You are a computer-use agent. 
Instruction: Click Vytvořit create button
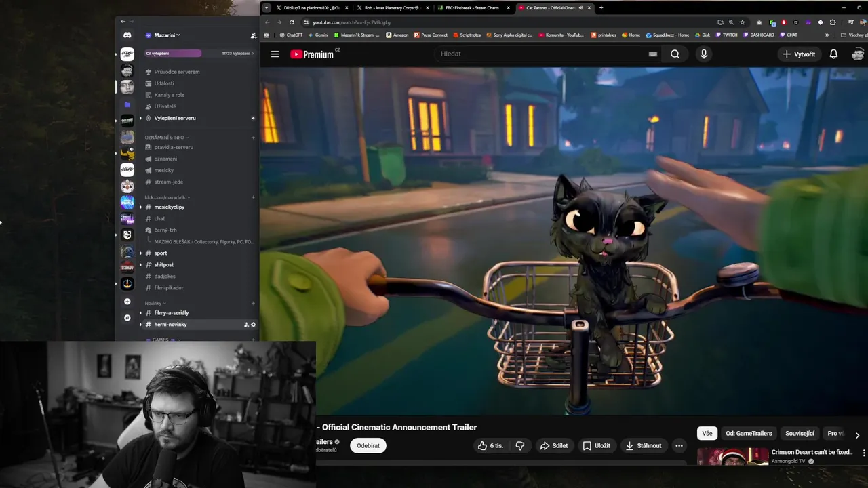click(x=798, y=54)
